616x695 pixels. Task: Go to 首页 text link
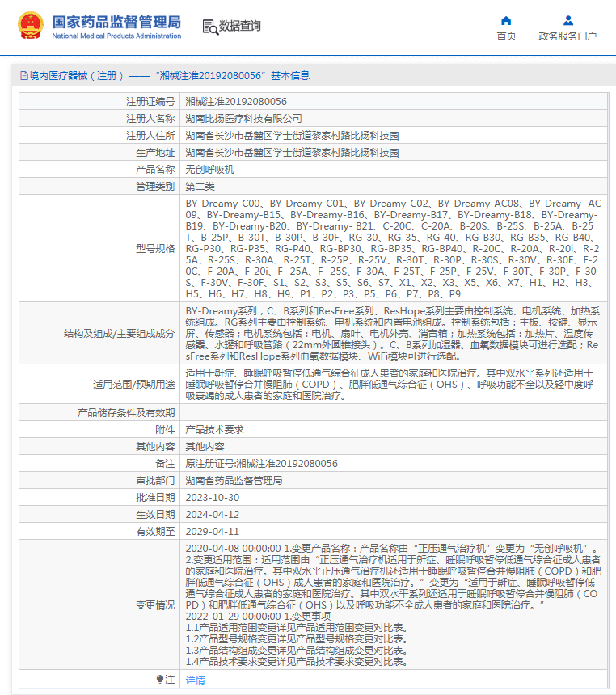(506, 36)
